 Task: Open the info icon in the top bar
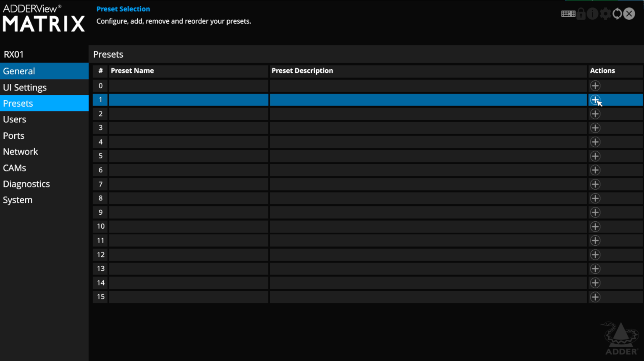592,14
